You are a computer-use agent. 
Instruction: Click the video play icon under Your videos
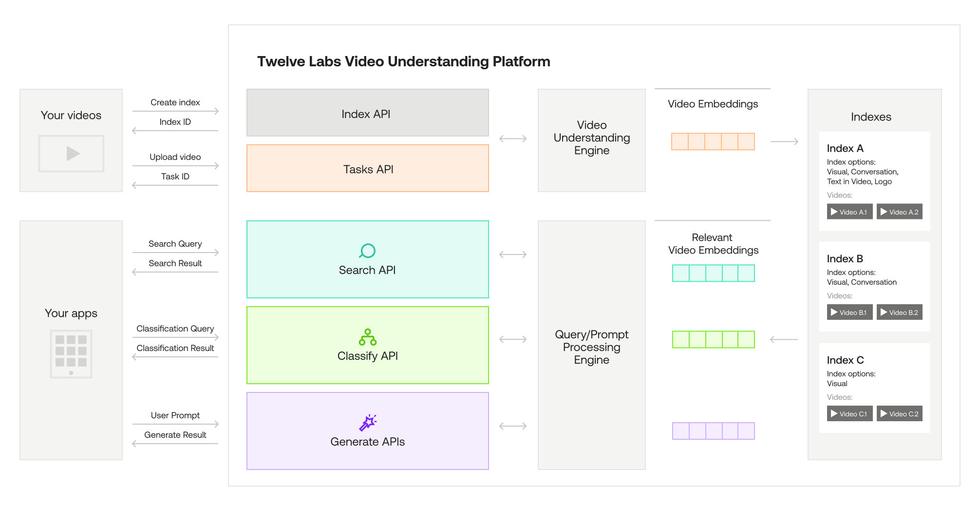[72, 154]
